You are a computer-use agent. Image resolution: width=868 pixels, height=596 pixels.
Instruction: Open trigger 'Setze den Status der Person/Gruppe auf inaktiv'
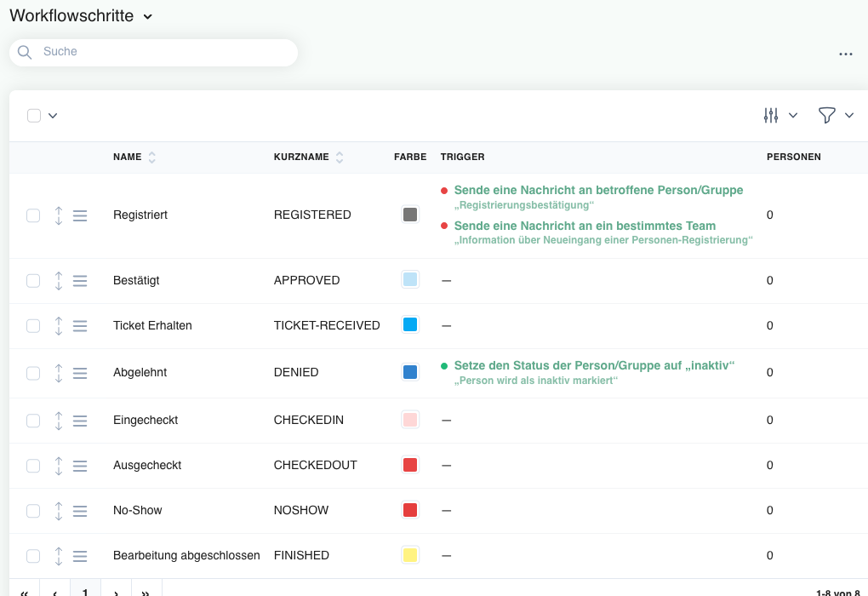pos(594,365)
